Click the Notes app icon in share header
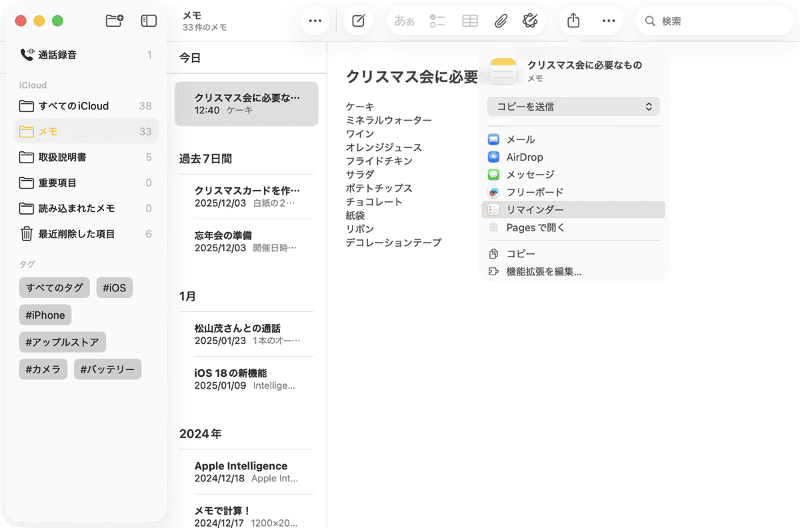 tap(503, 71)
